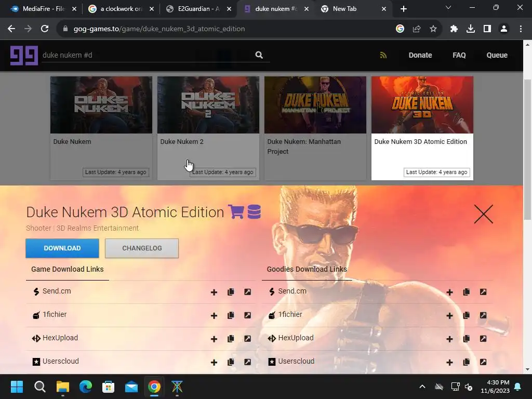532x399 pixels.
Task: Click the blue DOWNLOAD button
Action: pyautogui.click(x=62, y=248)
